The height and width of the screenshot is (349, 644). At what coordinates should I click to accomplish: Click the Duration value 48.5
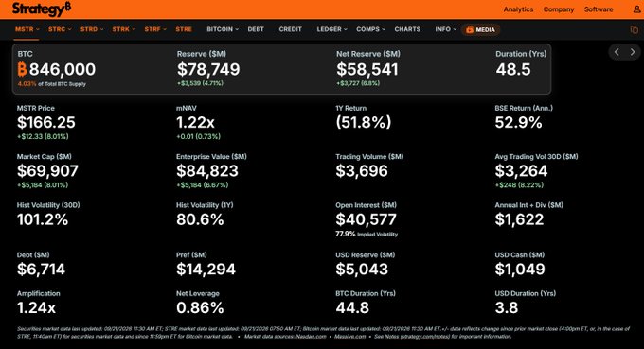coord(513,69)
